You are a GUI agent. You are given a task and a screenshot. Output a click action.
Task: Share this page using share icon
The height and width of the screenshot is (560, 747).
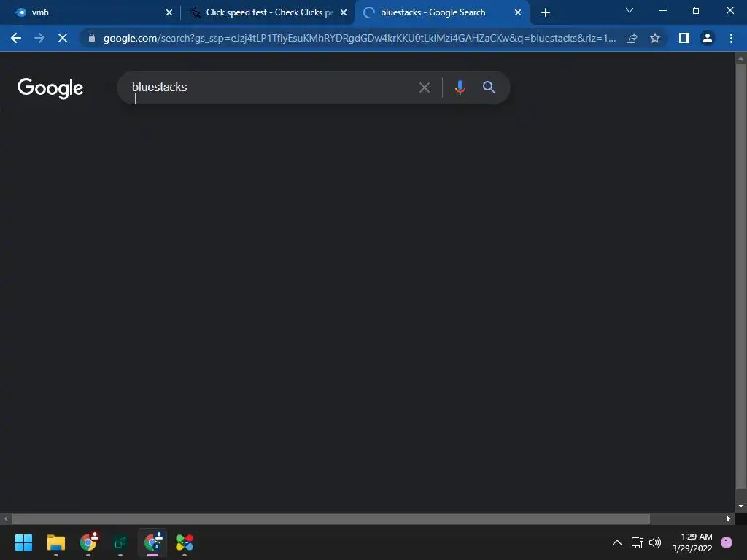point(632,38)
